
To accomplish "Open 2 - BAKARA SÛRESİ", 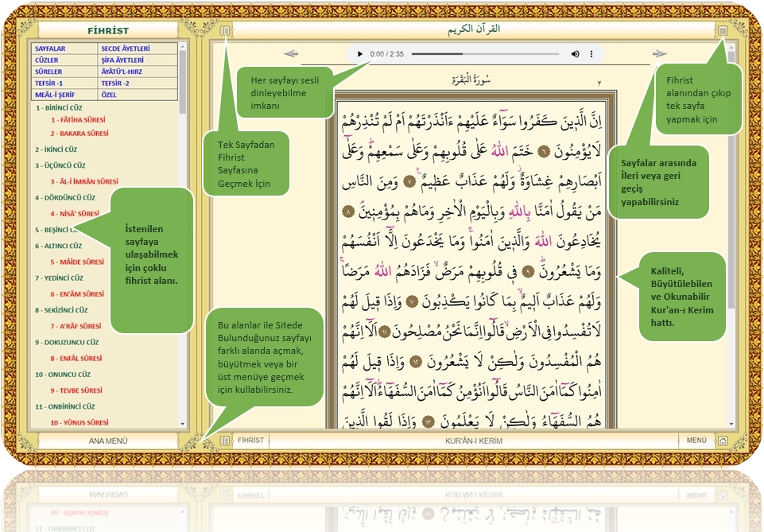I will (x=80, y=134).
